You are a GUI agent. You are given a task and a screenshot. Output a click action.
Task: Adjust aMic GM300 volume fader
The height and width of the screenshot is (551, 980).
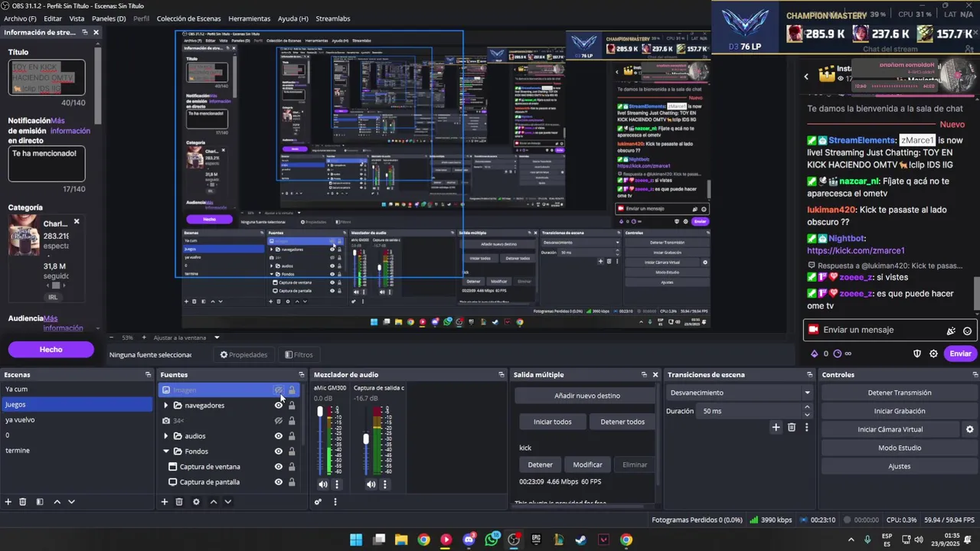coord(320,412)
